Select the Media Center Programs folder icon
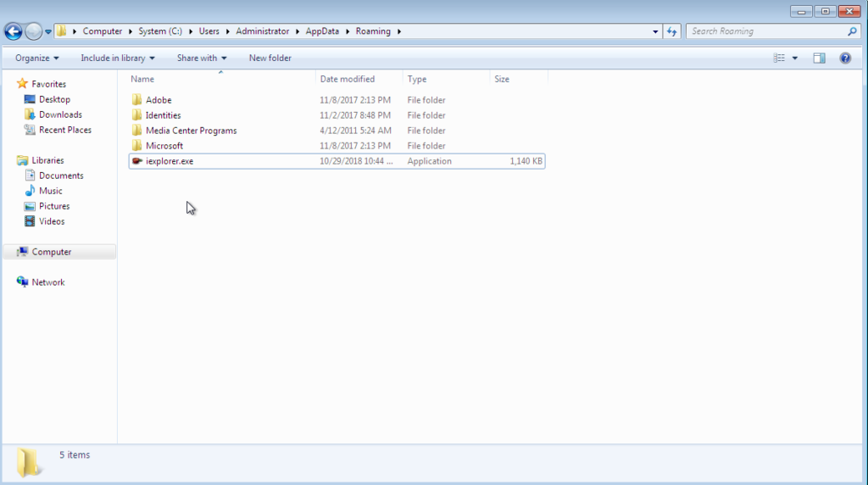This screenshot has width=868, height=485. point(136,130)
